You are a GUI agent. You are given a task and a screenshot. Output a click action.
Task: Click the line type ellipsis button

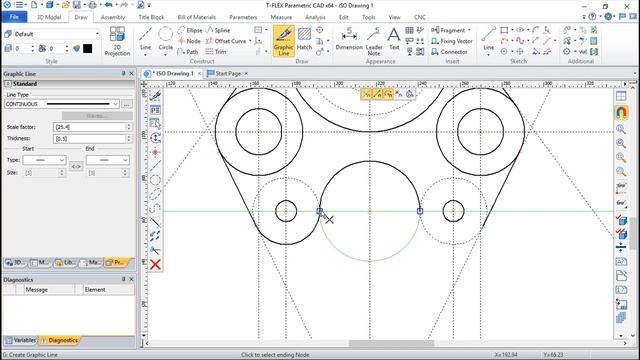(127, 104)
